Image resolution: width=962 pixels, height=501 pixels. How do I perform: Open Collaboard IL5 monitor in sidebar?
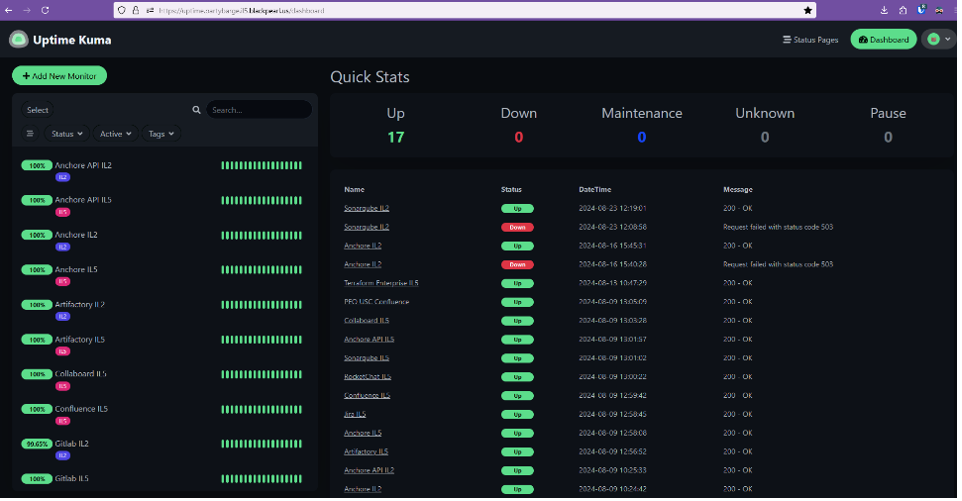(x=80, y=374)
